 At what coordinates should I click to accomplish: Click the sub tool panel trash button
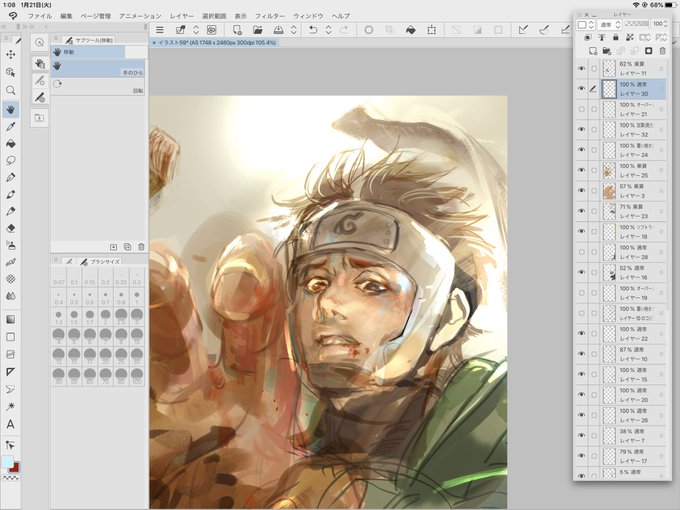[x=141, y=247]
